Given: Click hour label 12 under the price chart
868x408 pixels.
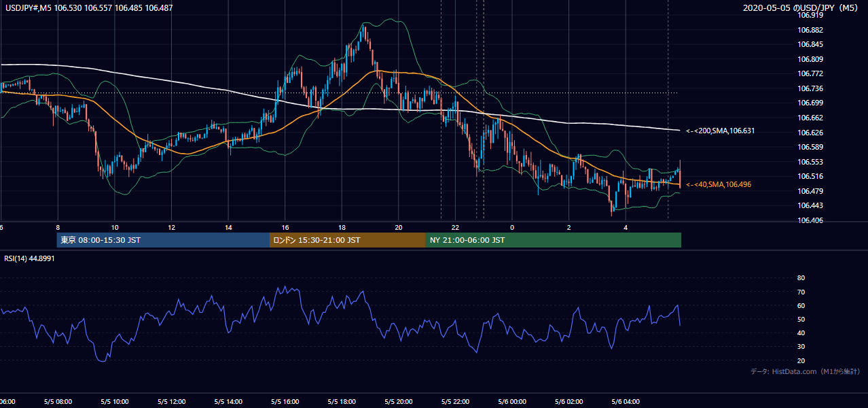Looking at the screenshot, I should pyautogui.click(x=172, y=228).
